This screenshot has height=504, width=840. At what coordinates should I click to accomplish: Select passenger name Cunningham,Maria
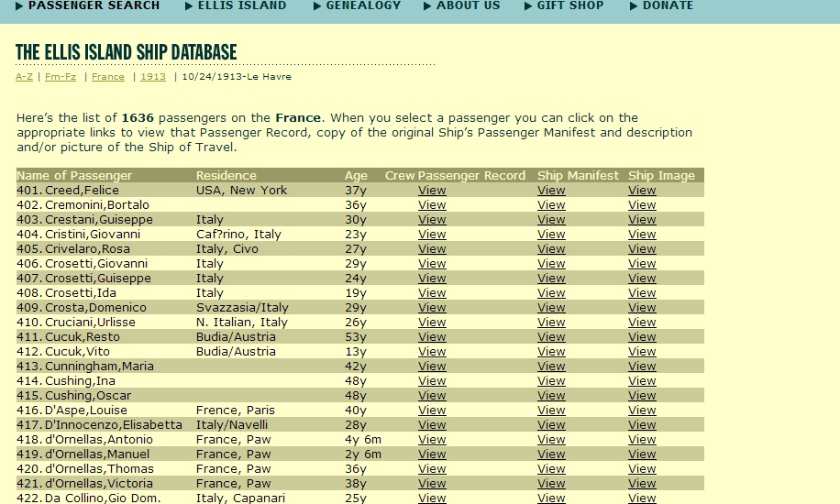(x=99, y=366)
